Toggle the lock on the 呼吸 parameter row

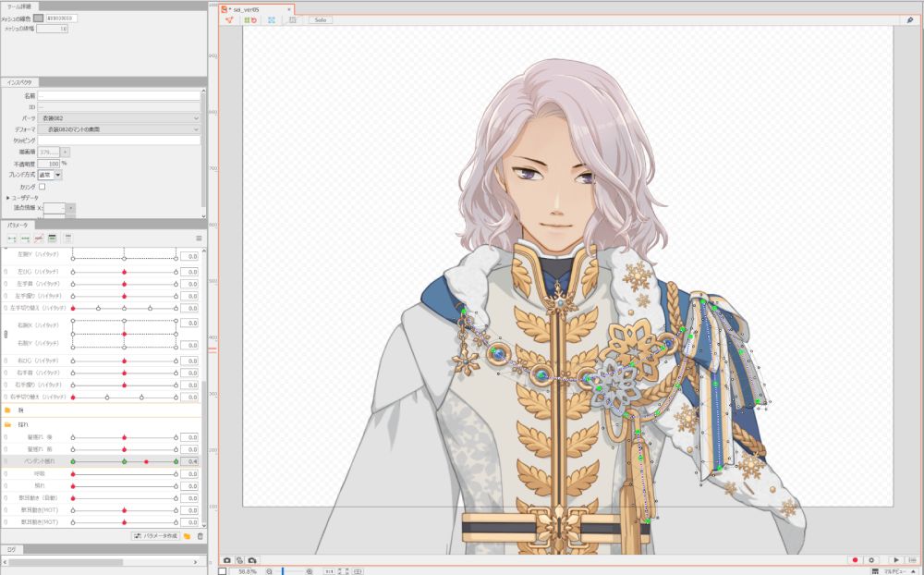point(6,473)
